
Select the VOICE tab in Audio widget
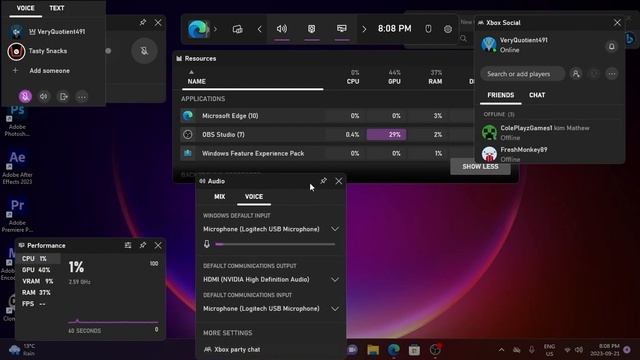pyautogui.click(x=254, y=197)
